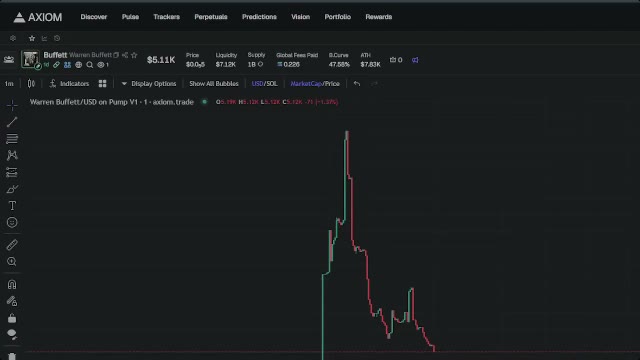Select the Price chart mode
640x360 pixels.
pos(332,84)
